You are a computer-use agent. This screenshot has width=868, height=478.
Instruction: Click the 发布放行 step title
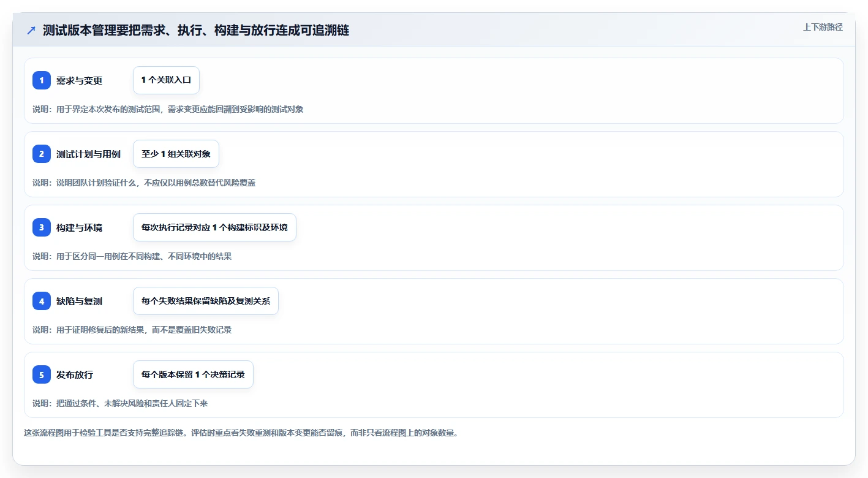pyautogui.click(x=75, y=374)
